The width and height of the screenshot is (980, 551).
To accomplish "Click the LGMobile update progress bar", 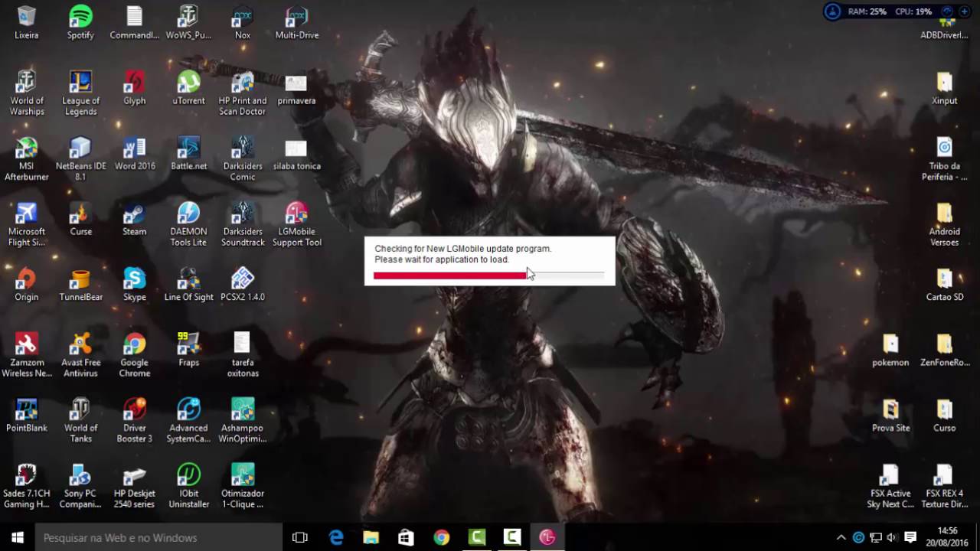I will (x=488, y=275).
